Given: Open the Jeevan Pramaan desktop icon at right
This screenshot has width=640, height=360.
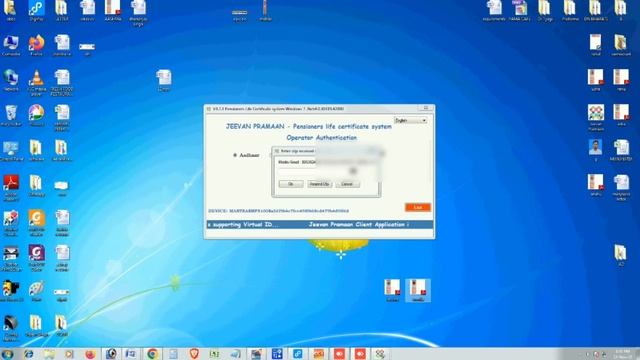Looking at the screenshot, I should (596, 118).
